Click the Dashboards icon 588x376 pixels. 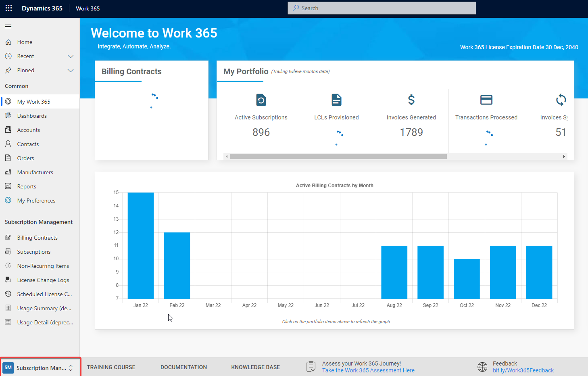click(x=8, y=116)
